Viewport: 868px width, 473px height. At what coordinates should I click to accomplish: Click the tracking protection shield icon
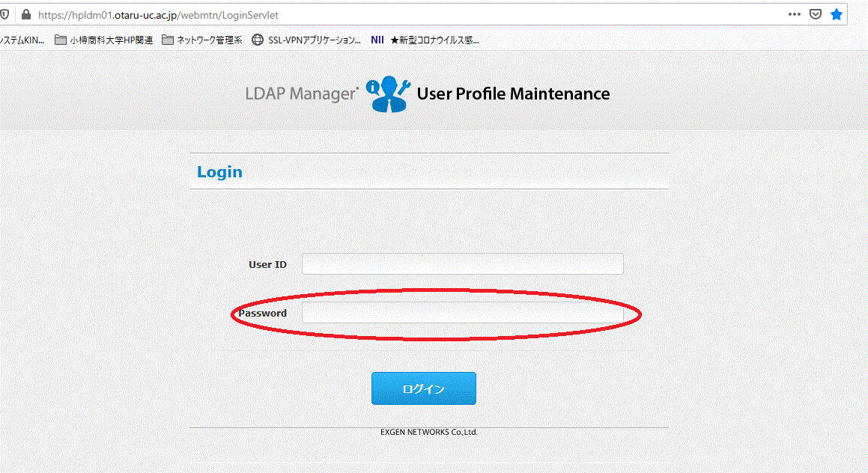coord(5,14)
